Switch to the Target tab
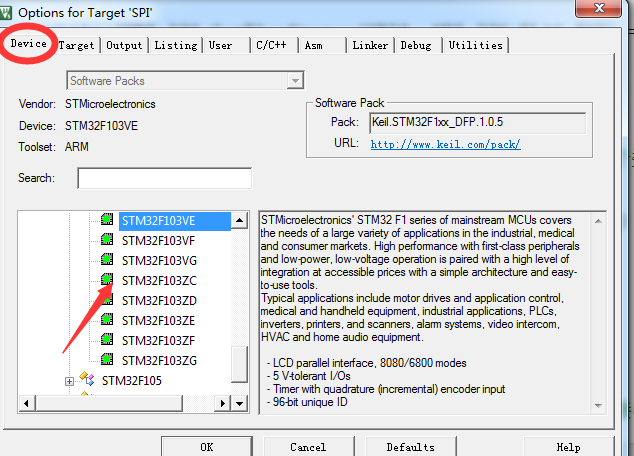Image resolution: width=634 pixels, height=456 pixels. [x=77, y=45]
